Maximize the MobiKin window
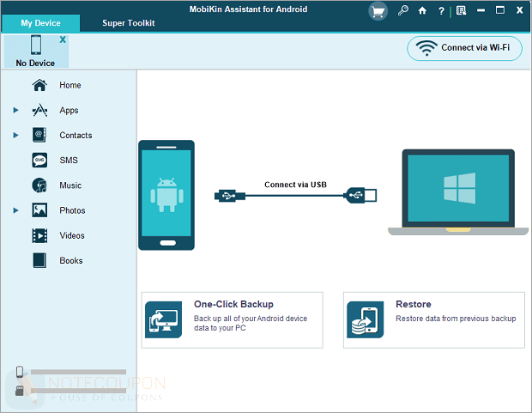Image resolution: width=532 pixels, height=413 pixels. pyautogui.click(x=500, y=10)
